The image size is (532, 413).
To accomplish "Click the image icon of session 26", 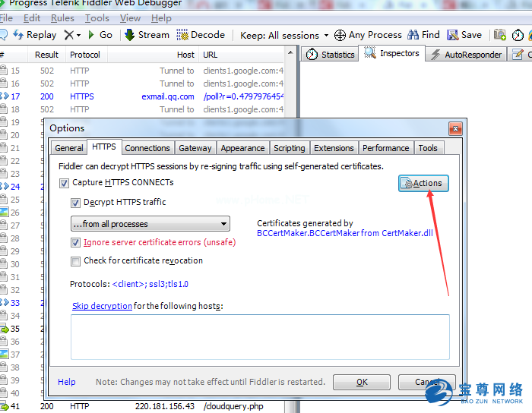I will (x=4, y=212).
